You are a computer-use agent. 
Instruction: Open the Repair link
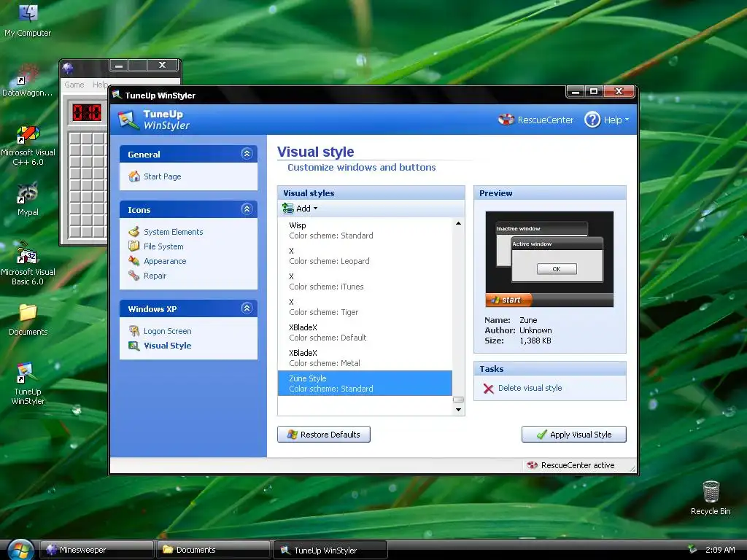[x=155, y=276]
